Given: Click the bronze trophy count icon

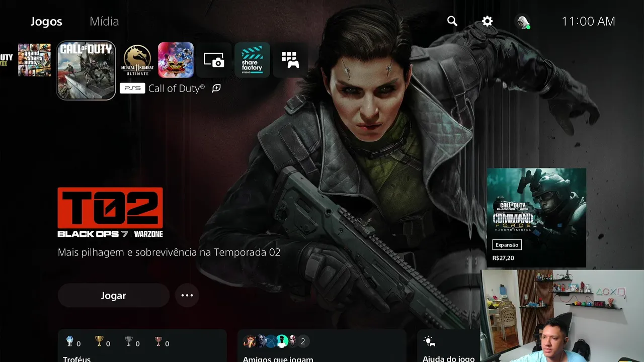Looking at the screenshot, I should (158, 342).
